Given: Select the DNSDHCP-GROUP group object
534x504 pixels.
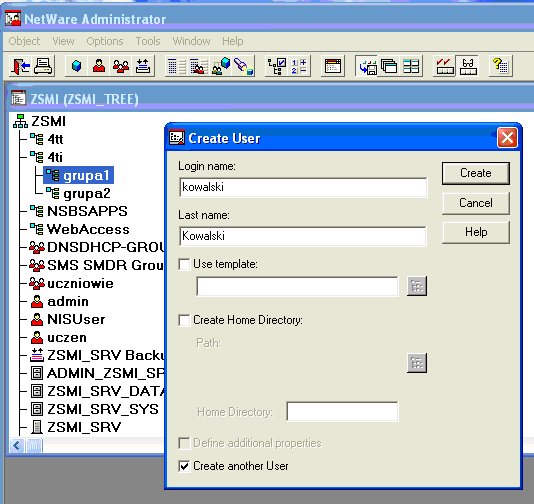Looking at the screenshot, I should (97, 247).
